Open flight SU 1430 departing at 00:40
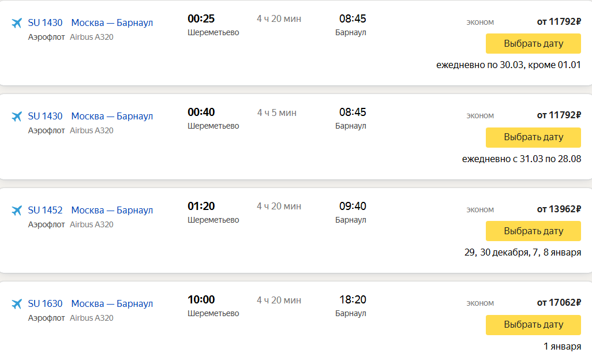592x364 pixels. click(x=45, y=116)
